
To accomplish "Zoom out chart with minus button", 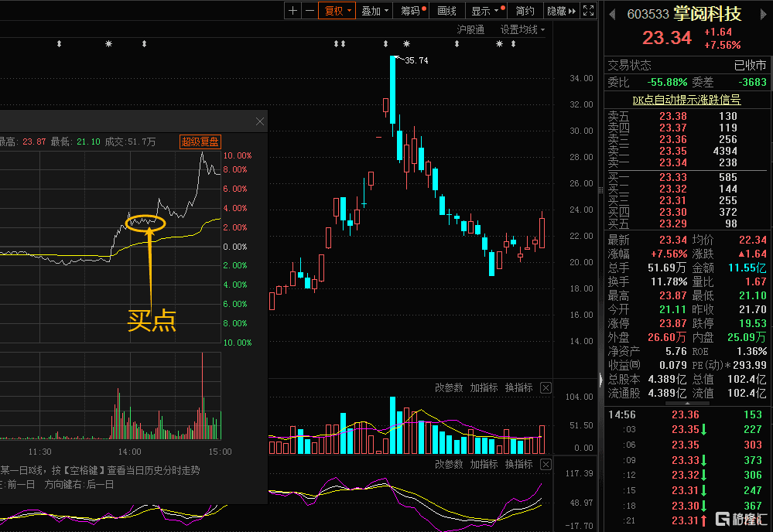I will (310, 10).
